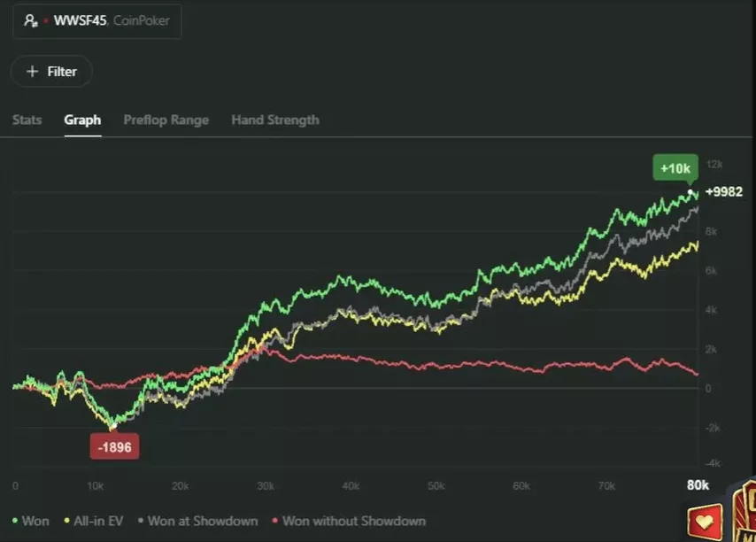
Task: Open the Filter button
Action: 51,72
